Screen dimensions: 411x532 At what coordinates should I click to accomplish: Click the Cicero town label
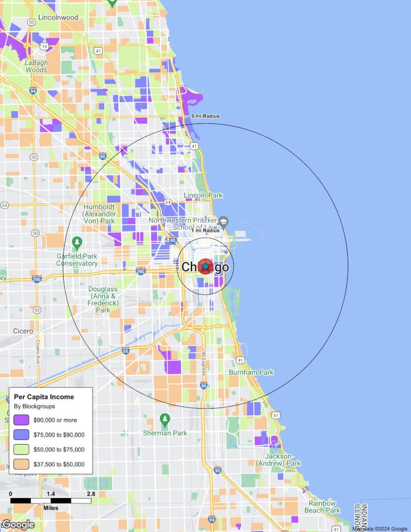point(23,331)
